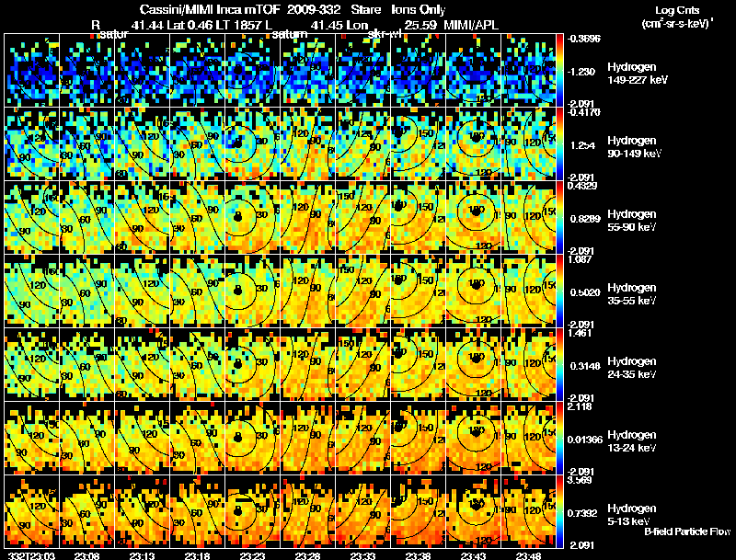Click the color bar beside the 90-149 keV row
Image resolution: width=736 pixels, height=560 pixels.
coord(559,143)
